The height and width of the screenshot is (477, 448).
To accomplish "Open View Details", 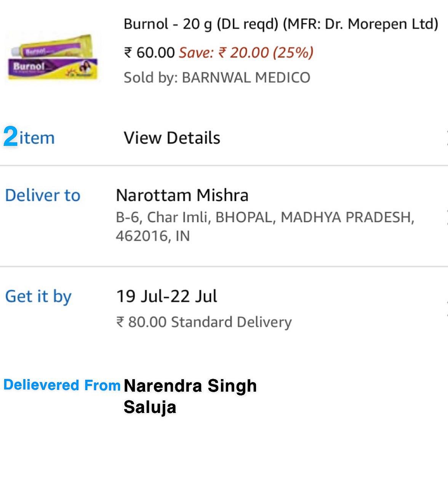I will tap(172, 138).
